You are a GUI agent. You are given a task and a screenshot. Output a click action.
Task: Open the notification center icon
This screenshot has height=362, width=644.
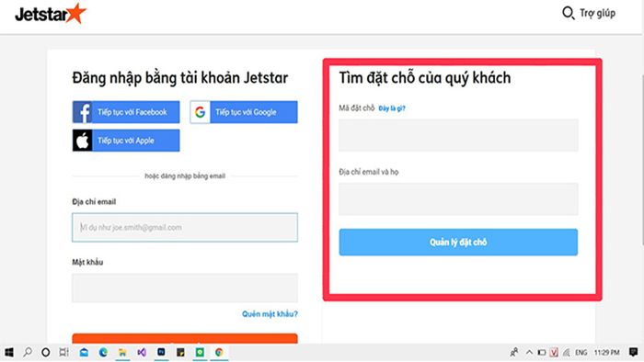coord(633,352)
